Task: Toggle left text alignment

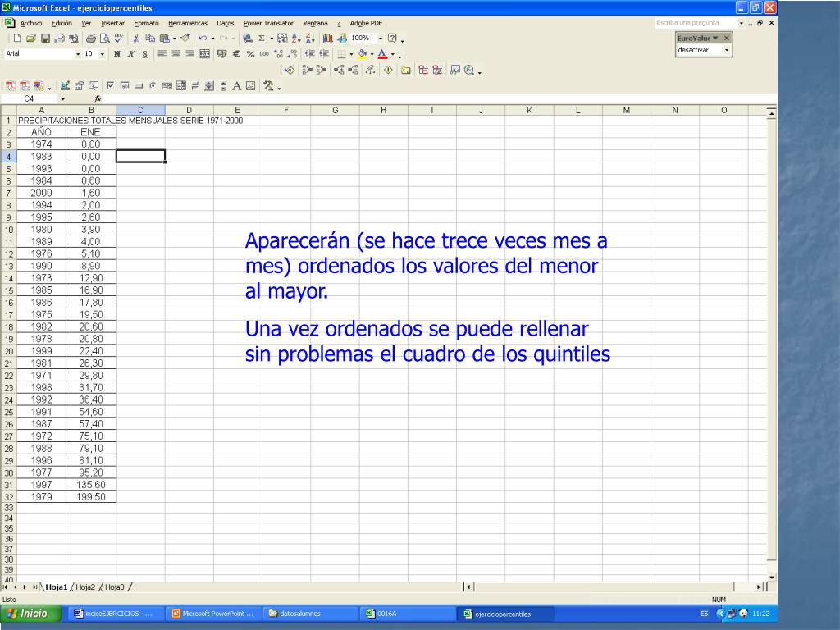Action: pos(162,53)
